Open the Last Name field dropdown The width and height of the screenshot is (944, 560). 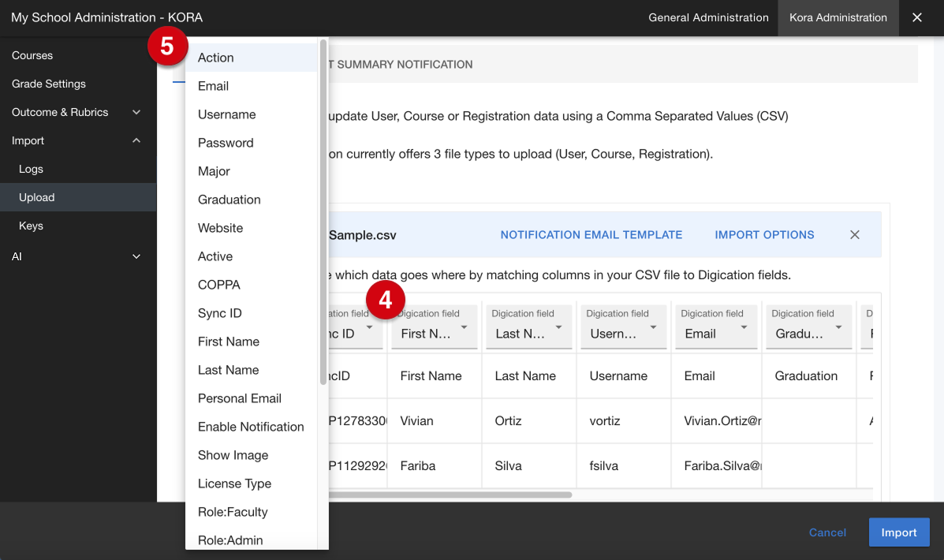click(x=528, y=327)
